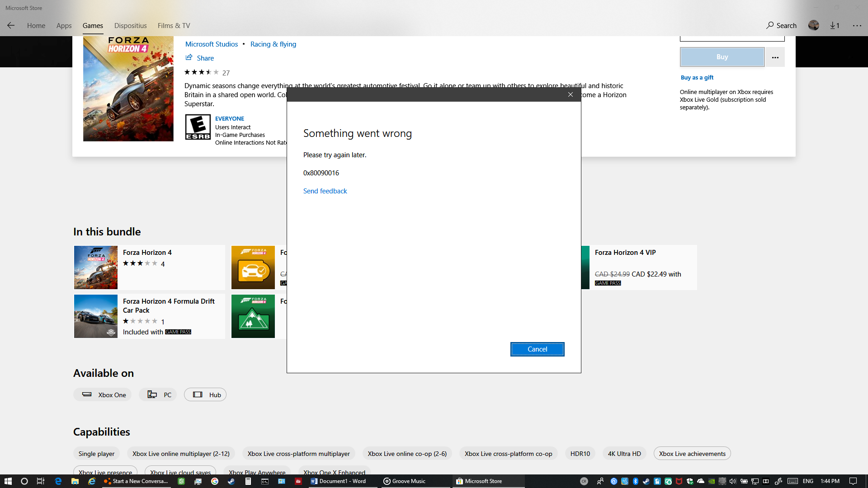The width and height of the screenshot is (868, 488).
Task: Open File Explorer from taskbar
Action: (75, 481)
